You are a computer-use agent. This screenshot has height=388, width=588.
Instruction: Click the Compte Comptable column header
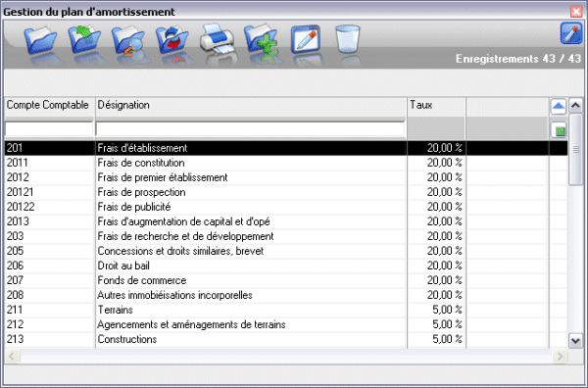pyautogui.click(x=50, y=107)
